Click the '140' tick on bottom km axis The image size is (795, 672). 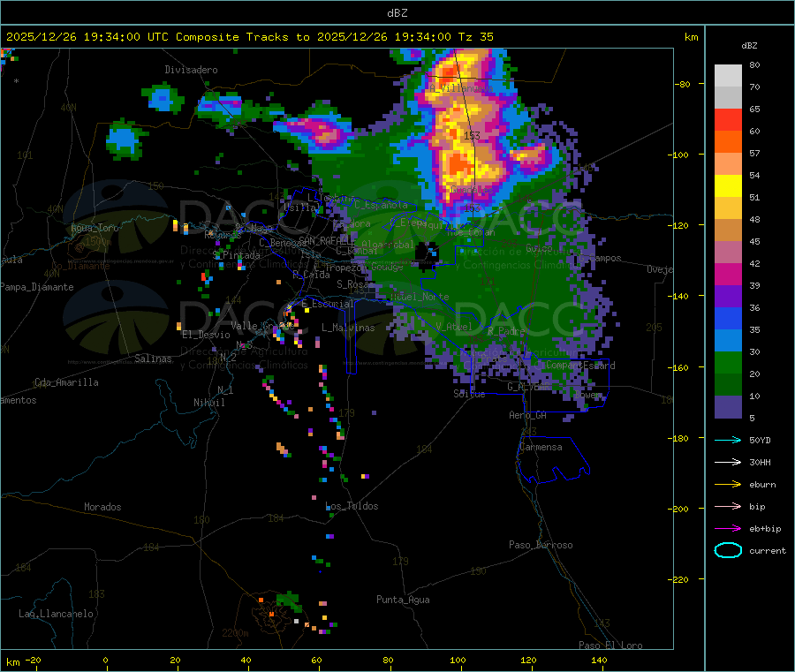[x=599, y=660]
